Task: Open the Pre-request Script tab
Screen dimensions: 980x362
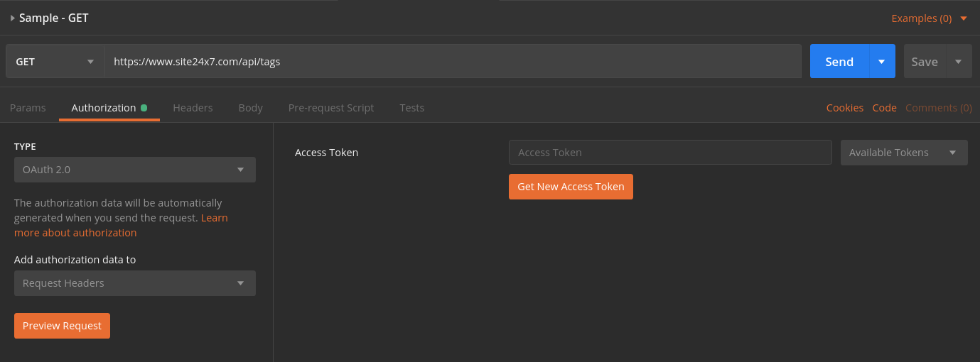Action: (x=330, y=108)
